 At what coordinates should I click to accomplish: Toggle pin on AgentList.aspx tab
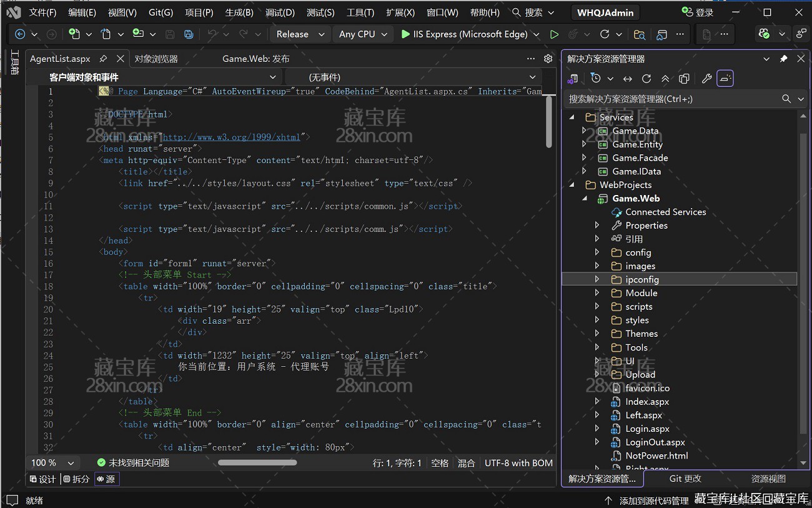click(103, 59)
